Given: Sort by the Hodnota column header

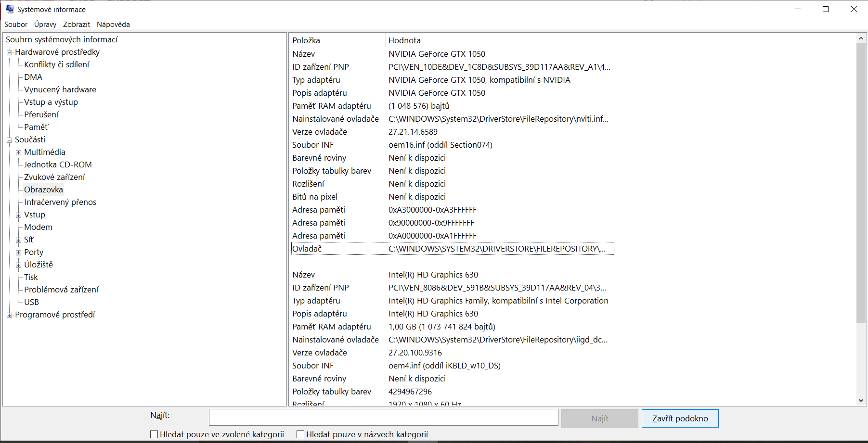Looking at the screenshot, I should point(500,40).
